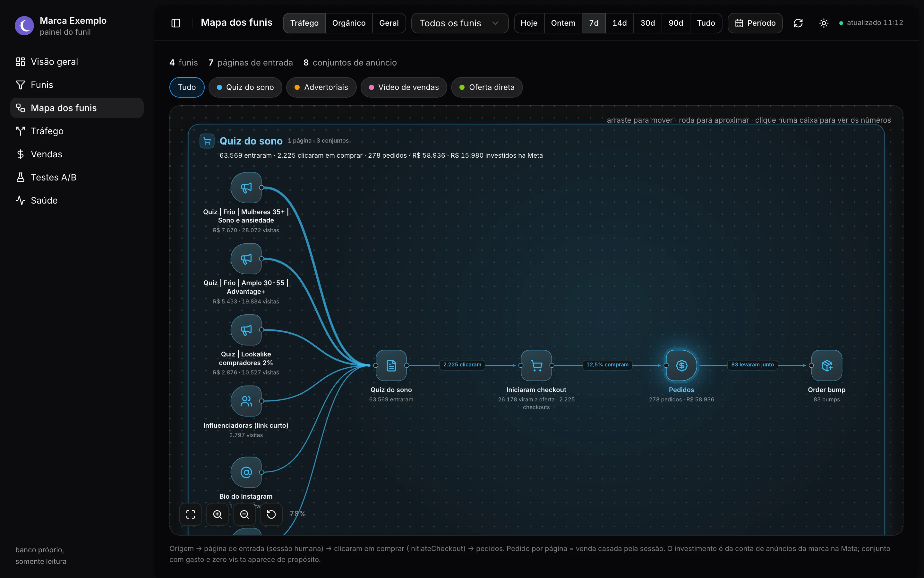Zoom in on the funnel map
The width and height of the screenshot is (924, 578).
coord(218,514)
